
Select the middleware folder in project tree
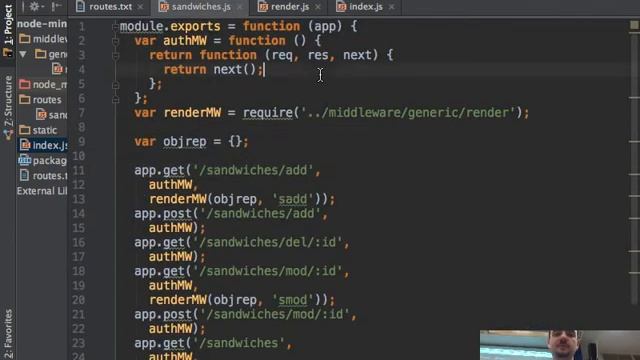[50, 39]
